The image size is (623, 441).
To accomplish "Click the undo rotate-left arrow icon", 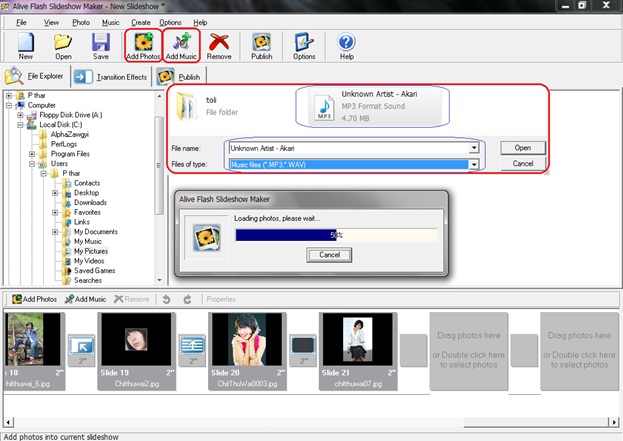I will pyautogui.click(x=166, y=299).
